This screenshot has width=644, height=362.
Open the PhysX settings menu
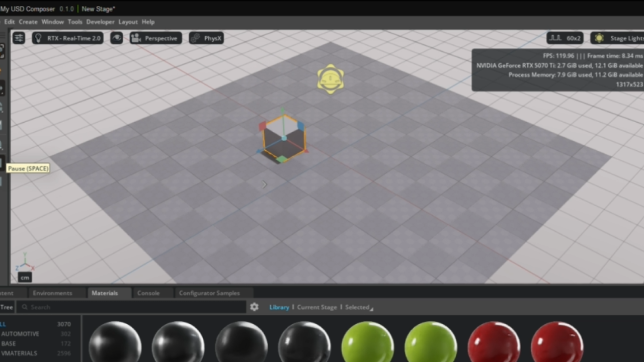tap(206, 38)
